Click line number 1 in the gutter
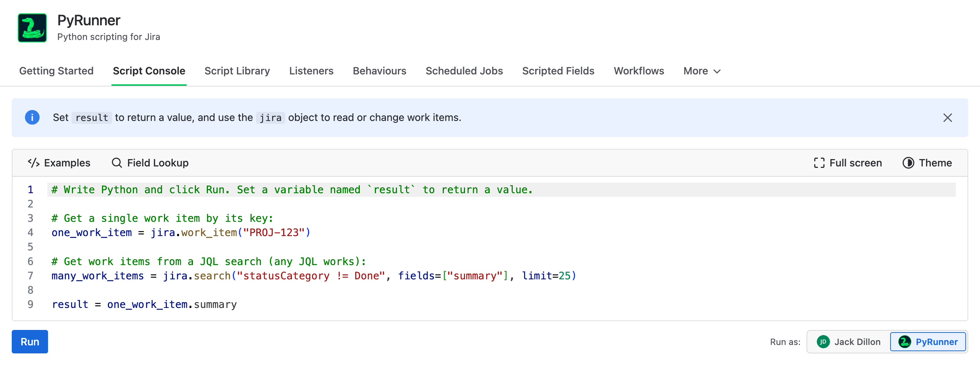Image resolution: width=980 pixels, height=371 pixels. click(x=30, y=190)
